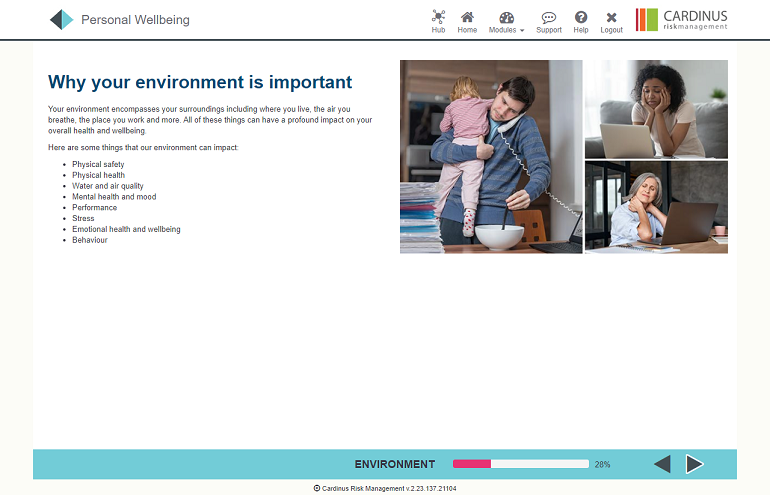This screenshot has width=770, height=495.
Task: Click the Logout X icon
Action: (x=611, y=18)
